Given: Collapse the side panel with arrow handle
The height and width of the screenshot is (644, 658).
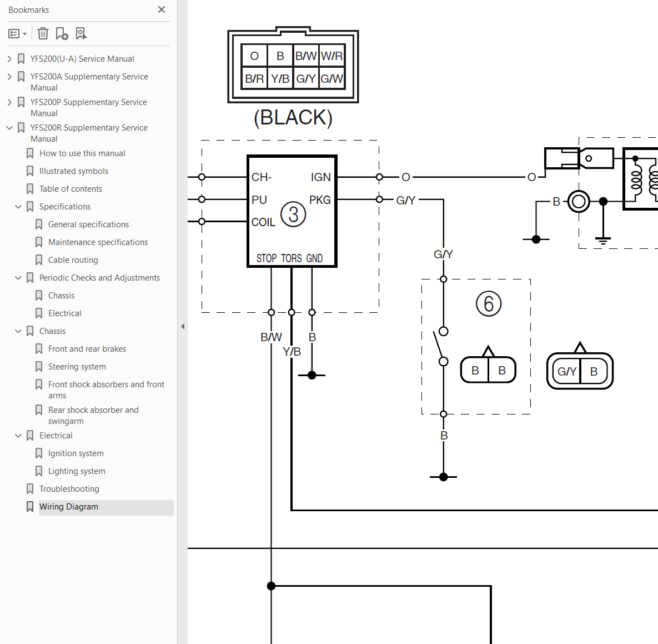Looking at the screenshot, I should tap(183, 326).
